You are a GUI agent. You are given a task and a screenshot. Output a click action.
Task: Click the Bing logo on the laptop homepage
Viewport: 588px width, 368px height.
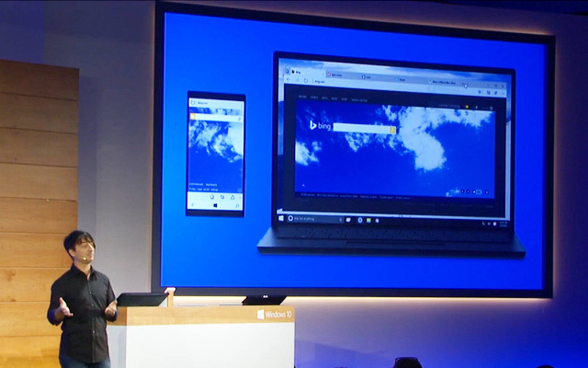click(320, 125)
